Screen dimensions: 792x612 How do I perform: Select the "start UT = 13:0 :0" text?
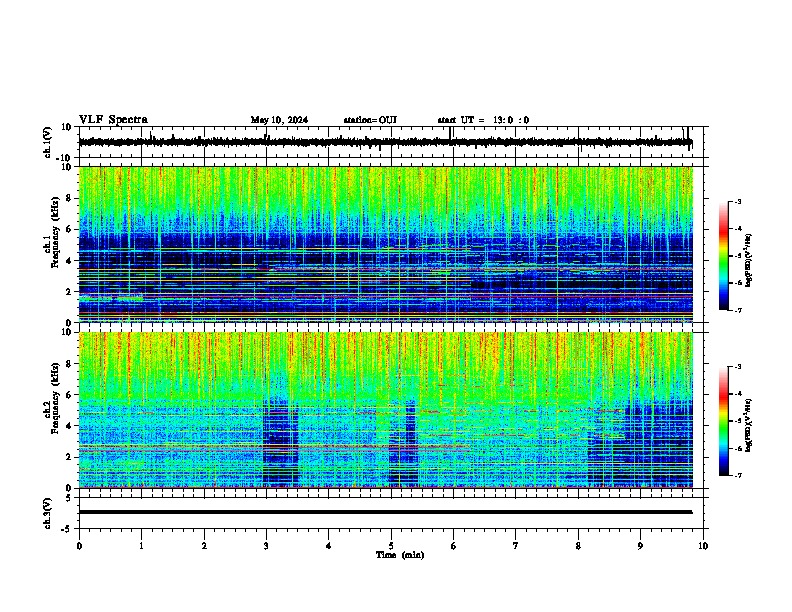[483, 120]
